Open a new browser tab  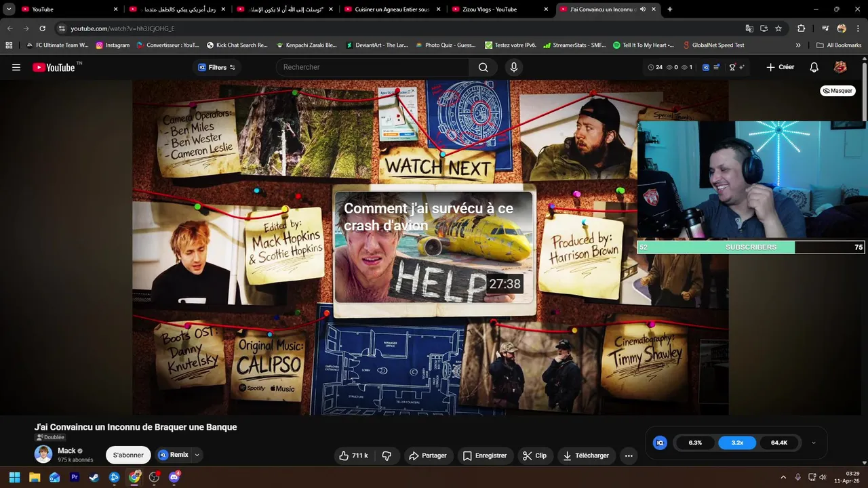(x=670, y=9)
